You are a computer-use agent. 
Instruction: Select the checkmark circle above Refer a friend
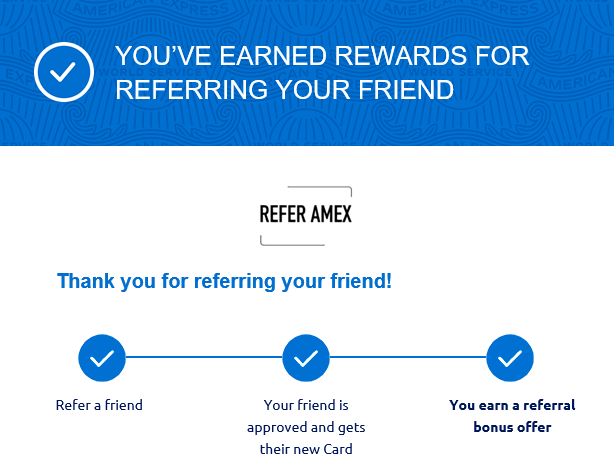click(x=102, y=358)
